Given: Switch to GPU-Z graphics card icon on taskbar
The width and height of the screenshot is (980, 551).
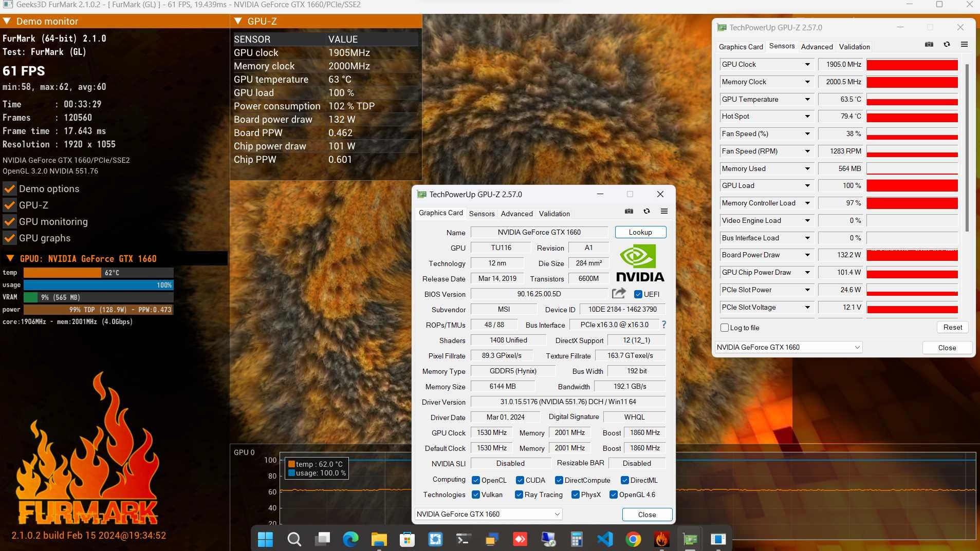Looking at the screenshot, I should coord(690,539).
